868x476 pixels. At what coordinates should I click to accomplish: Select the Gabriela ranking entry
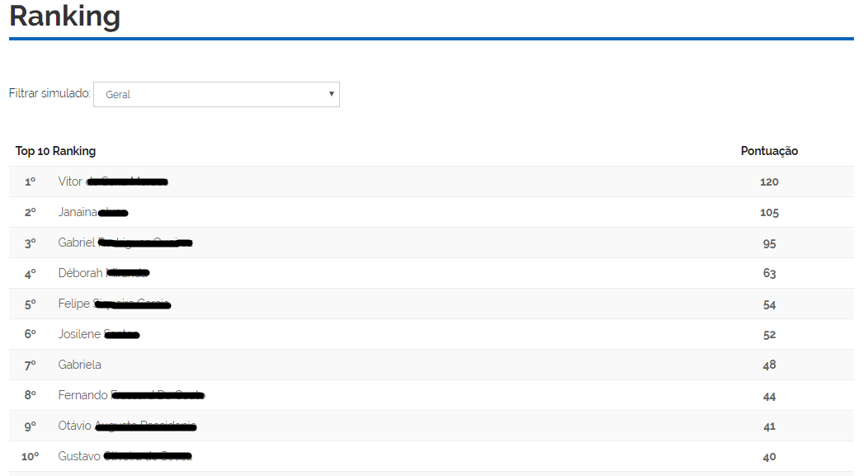pyautogui.click(x=79, y=365)
